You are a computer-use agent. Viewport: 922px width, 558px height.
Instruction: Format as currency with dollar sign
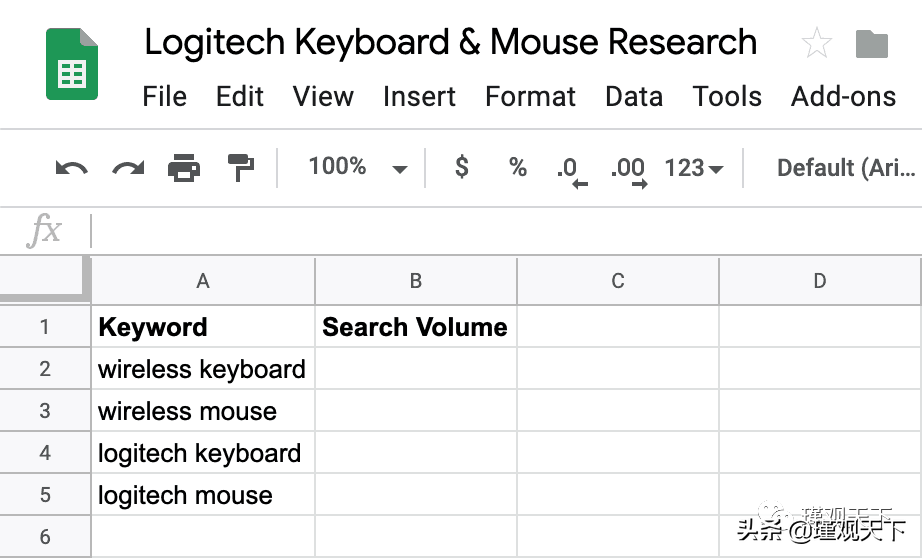(461, 167)
